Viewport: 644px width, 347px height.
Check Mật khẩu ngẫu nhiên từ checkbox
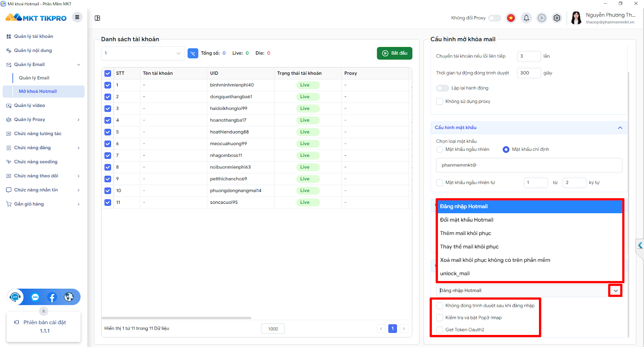tap(440, 183)
